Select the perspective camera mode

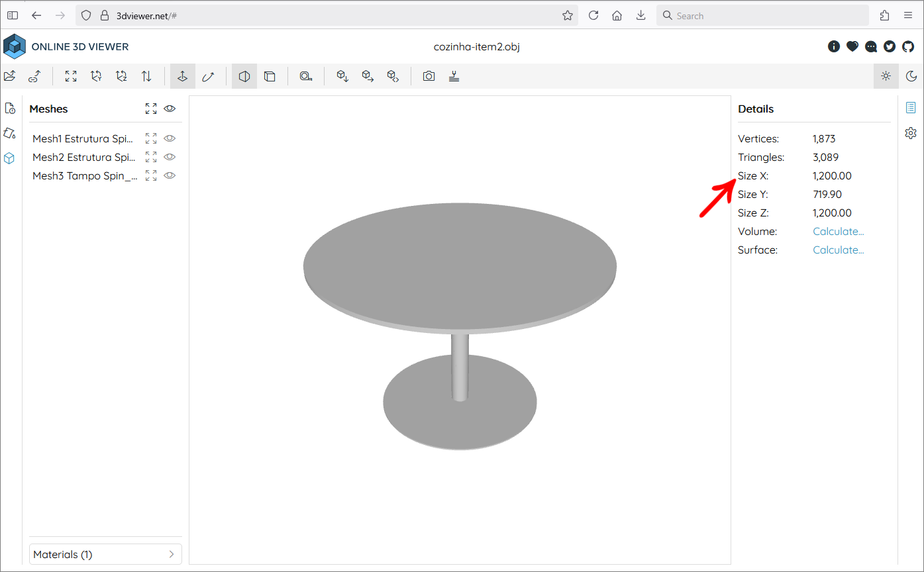click(244, 76)
